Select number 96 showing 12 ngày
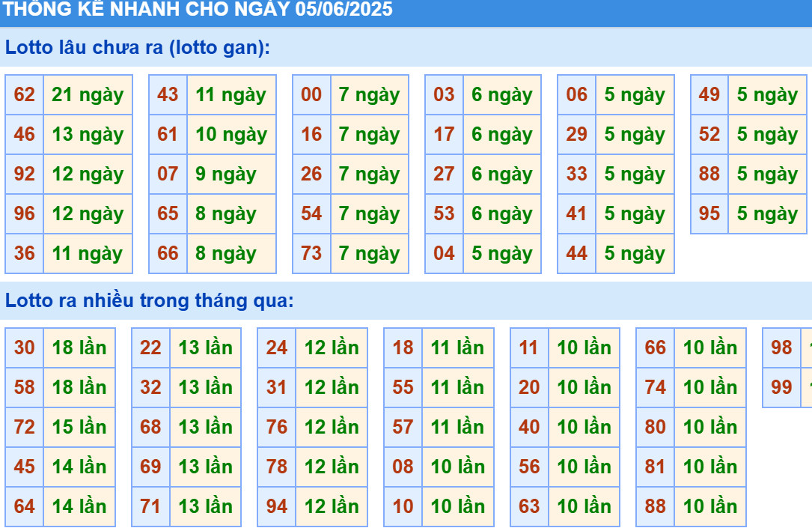Screen dimensions: 812x528 click(x=23, y=213)
